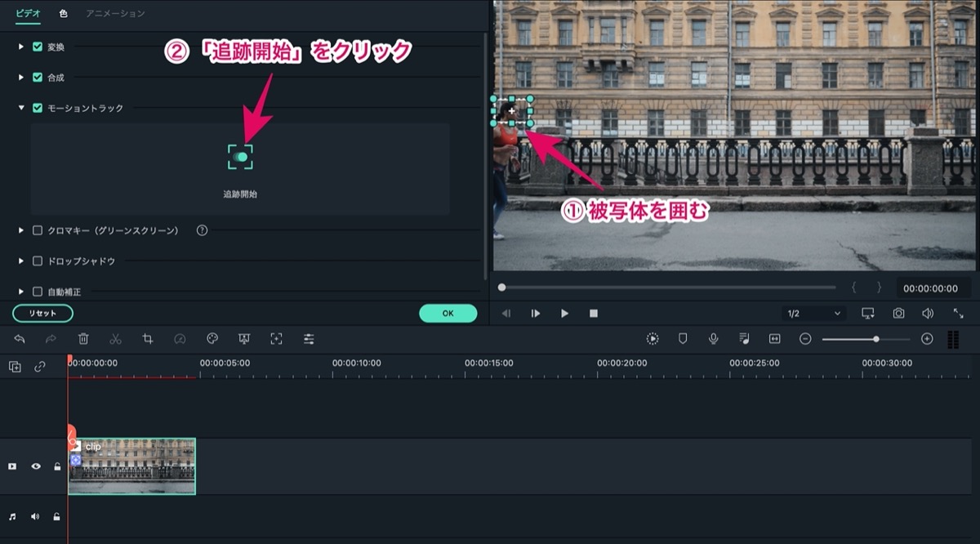
Task: Enable the 自動補正 checkbox
Action: click(38, 292)
